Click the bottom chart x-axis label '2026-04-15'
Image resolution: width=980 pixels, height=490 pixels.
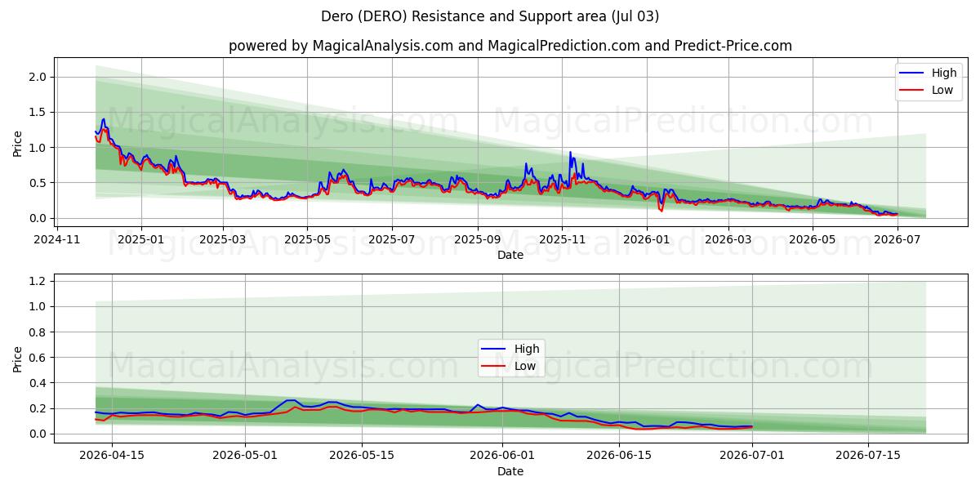click(110, 456)
